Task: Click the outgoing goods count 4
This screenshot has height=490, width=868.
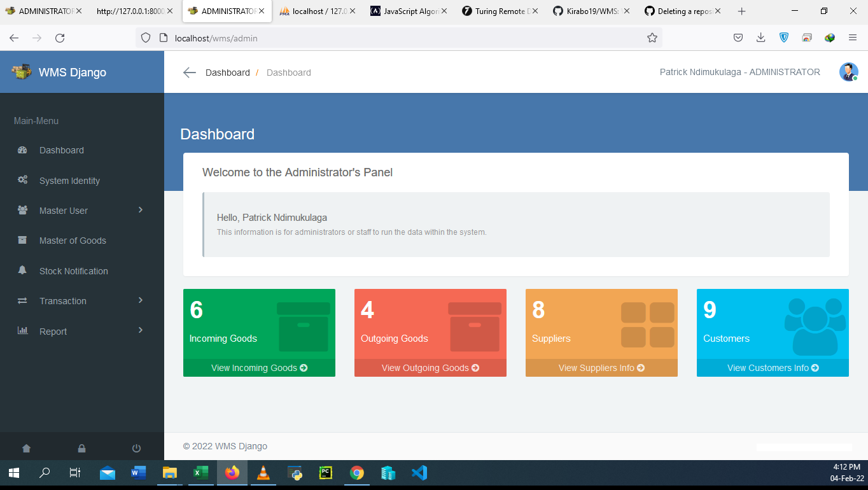Action: coord(368,310)
